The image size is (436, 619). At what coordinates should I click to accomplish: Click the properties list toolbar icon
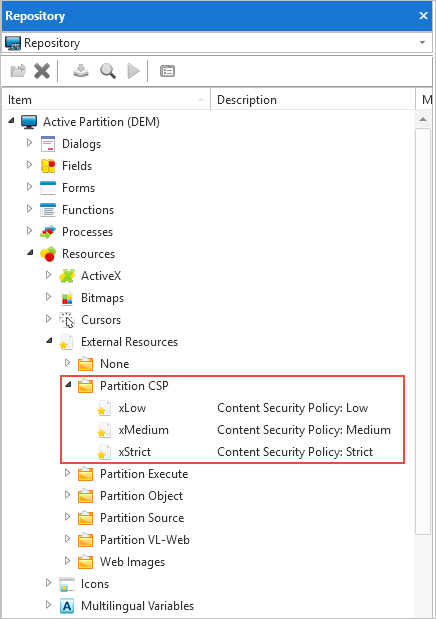(x=167, y=71)
